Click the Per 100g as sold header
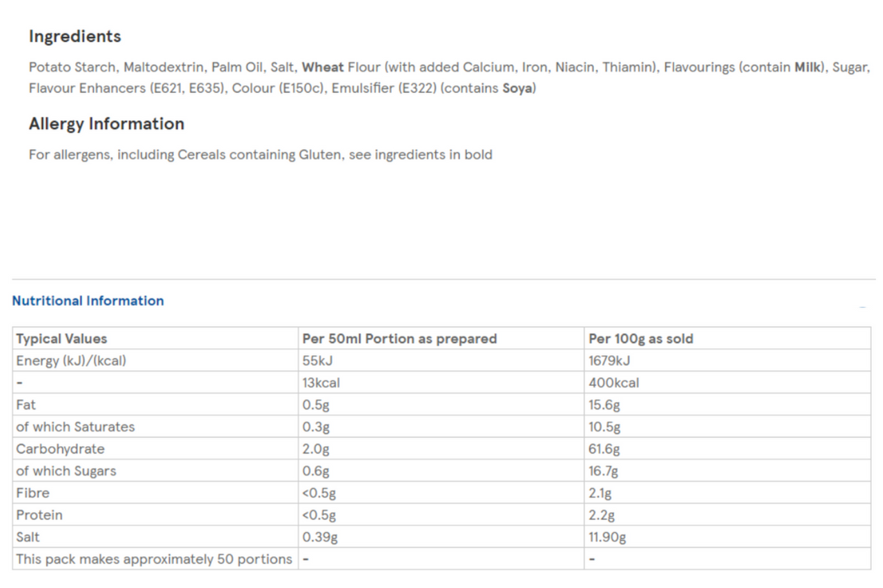Viewport: 883px width, 588px height. coord(640,338)
